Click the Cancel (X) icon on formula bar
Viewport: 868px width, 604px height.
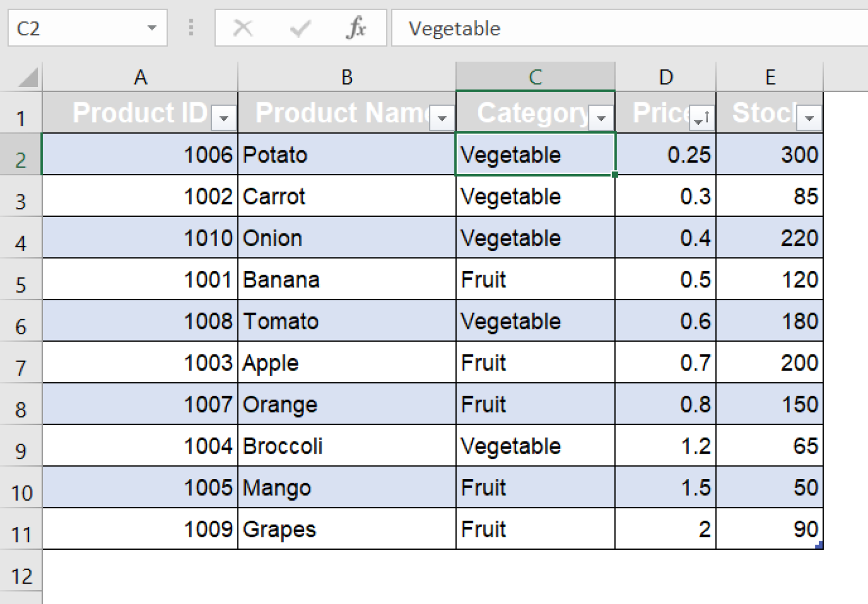point(242,28)
